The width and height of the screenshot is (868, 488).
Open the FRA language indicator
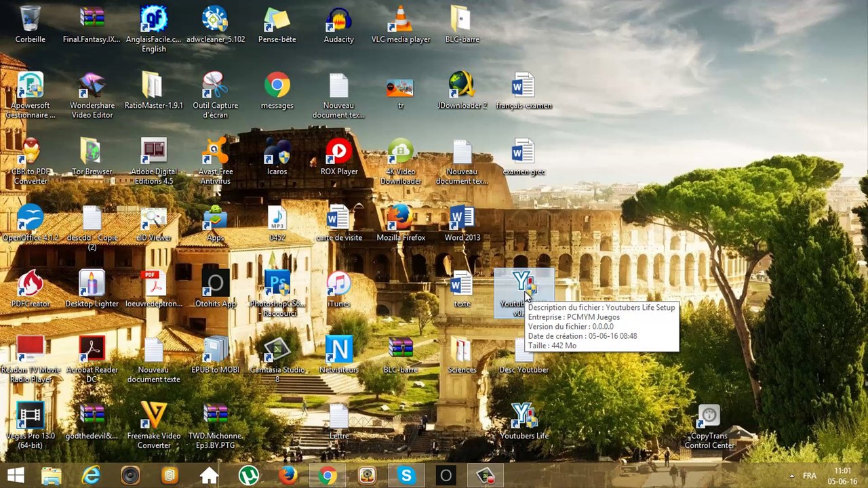click(x=809, y=476)
